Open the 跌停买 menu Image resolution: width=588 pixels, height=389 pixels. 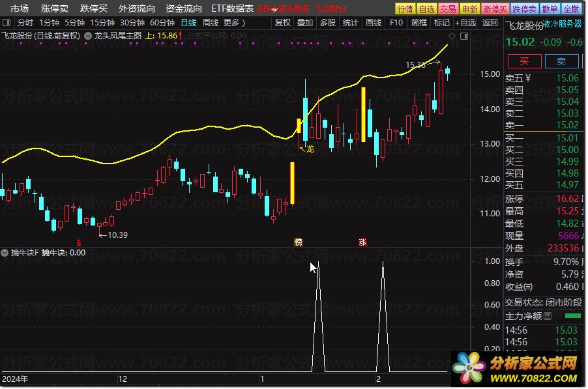(x=94, y=8)
